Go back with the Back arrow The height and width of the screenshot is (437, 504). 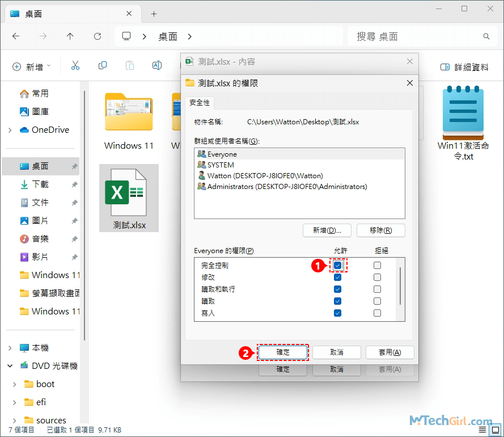16,36
